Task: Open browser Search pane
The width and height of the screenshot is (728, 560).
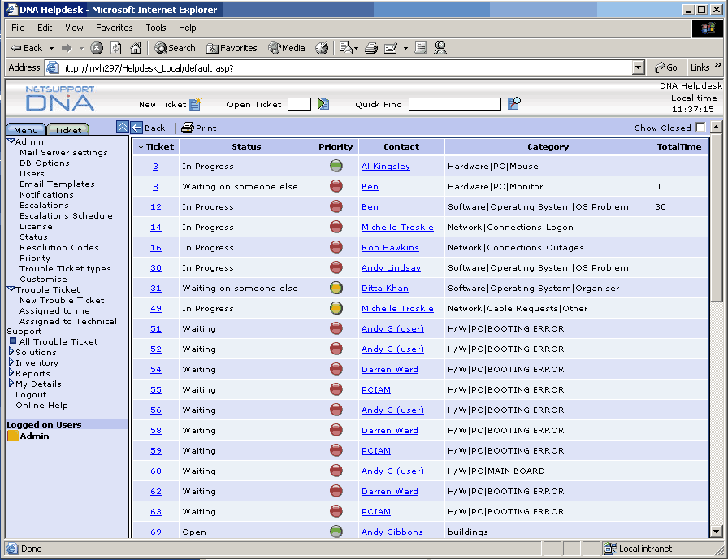Action: pyautogui.click(x=175, y=48)
